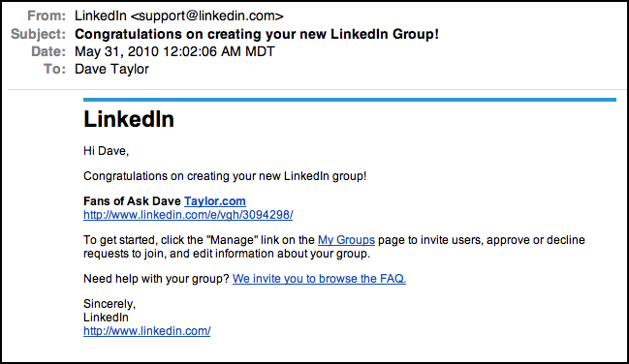Select the email subject line text
Screen dimensions: 629x364
pyautogui.click(x=257, y=34)
